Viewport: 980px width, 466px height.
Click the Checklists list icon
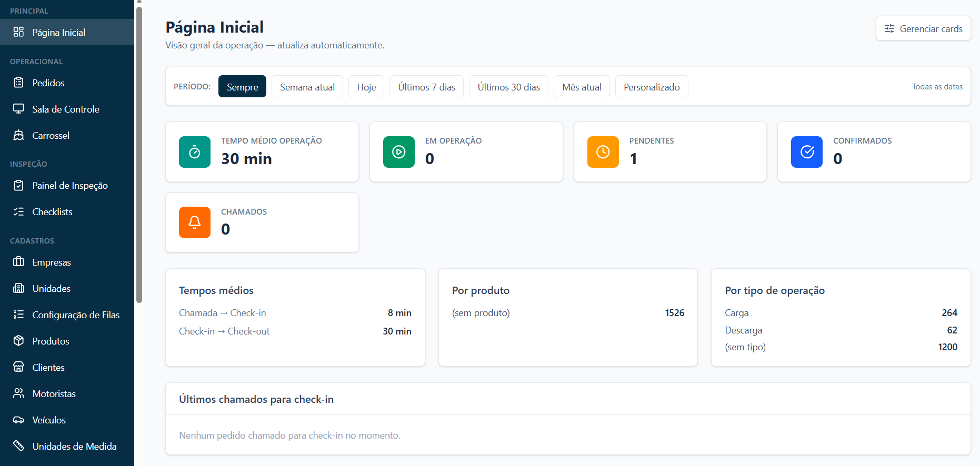coord(18,211)
